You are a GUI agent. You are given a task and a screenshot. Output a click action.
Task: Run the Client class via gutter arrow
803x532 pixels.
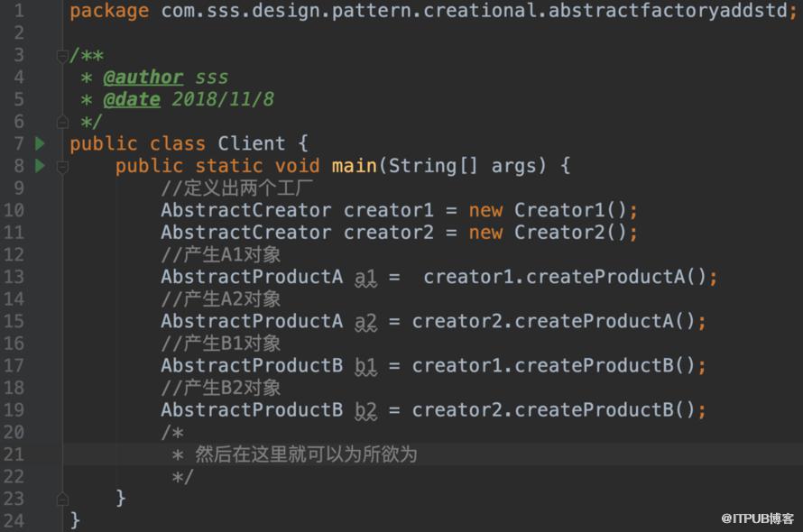tap(40, 144)
